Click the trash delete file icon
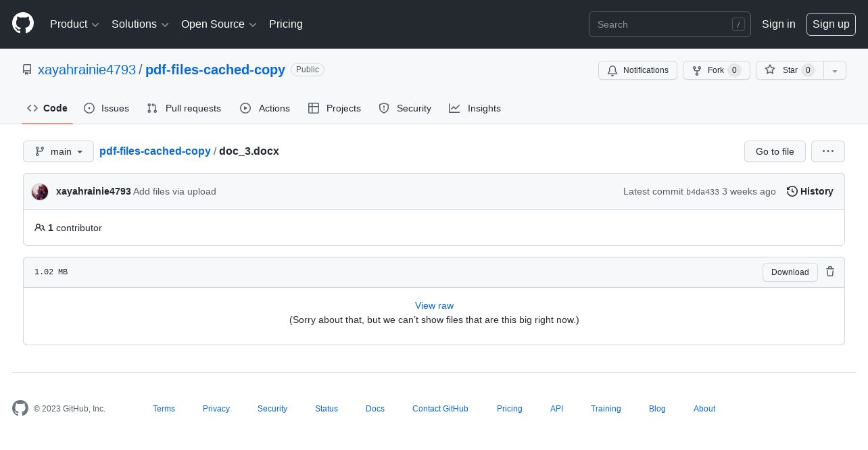Image resolution: width=868 pixels, height=450 pixels. [x=830, y=271]
